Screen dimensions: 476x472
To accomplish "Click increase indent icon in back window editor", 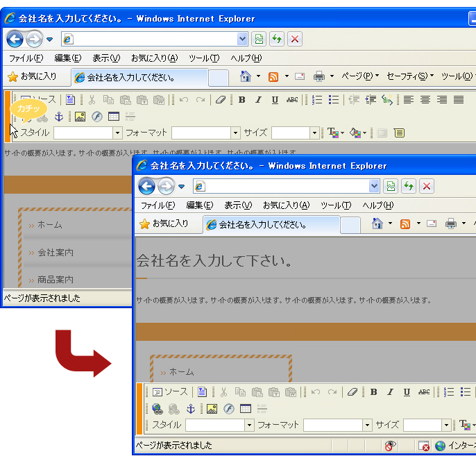I will tap(371, 100).
